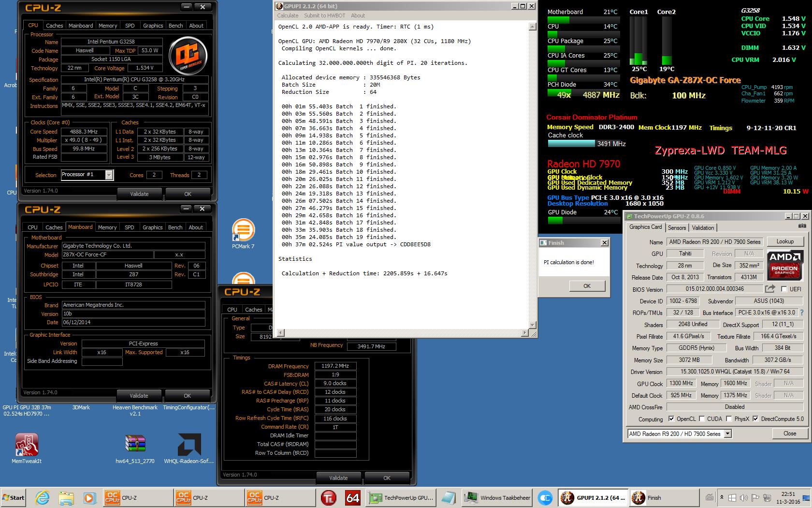Click the GPUPI horizontal scrollbar right arrow
Screen dimensions: 812x508
(x=525, y=333)
